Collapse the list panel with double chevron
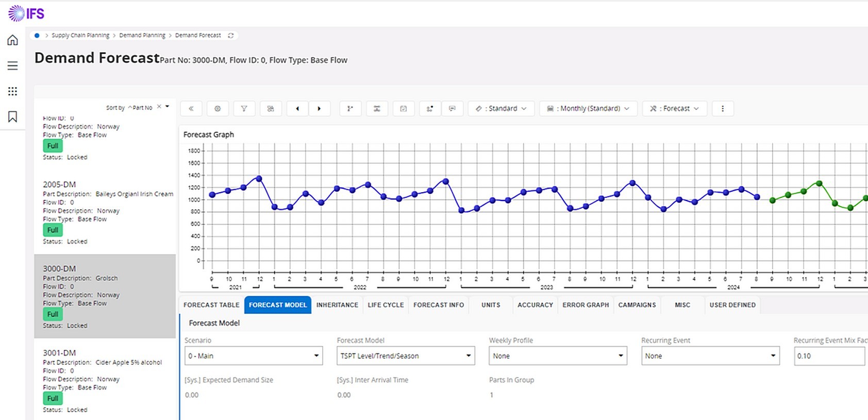868x420 pixels. click(x=191, y=109)
